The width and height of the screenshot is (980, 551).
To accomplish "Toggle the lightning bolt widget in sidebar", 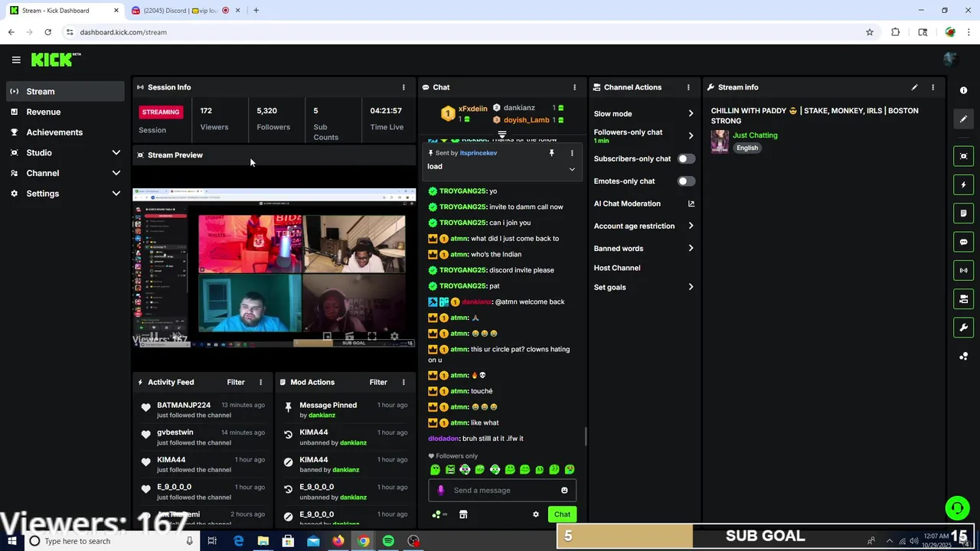I will point(963,184).
